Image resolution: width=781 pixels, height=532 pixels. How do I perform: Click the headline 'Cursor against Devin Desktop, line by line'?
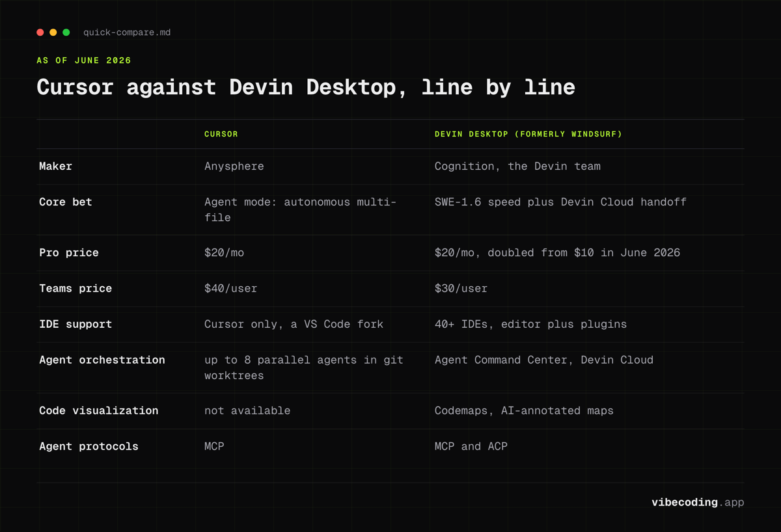point(306,87)
